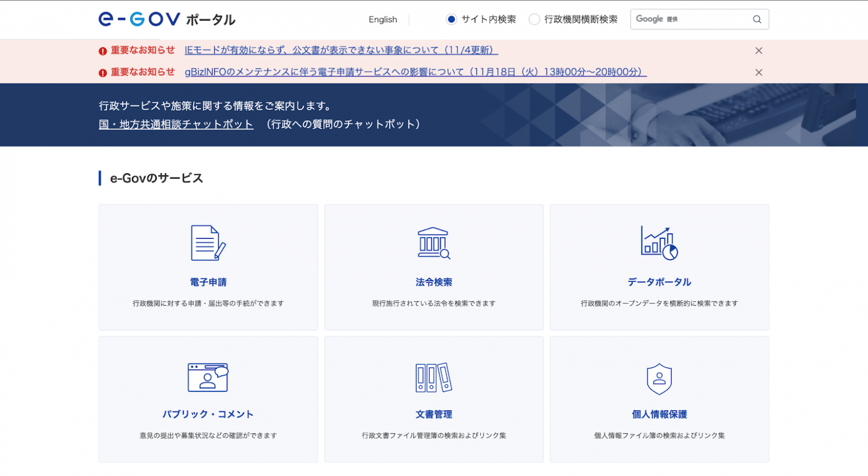Viewport: 868px width, 476px height.
Task: Click the データポータル chart icon
Action: (660, 241)
